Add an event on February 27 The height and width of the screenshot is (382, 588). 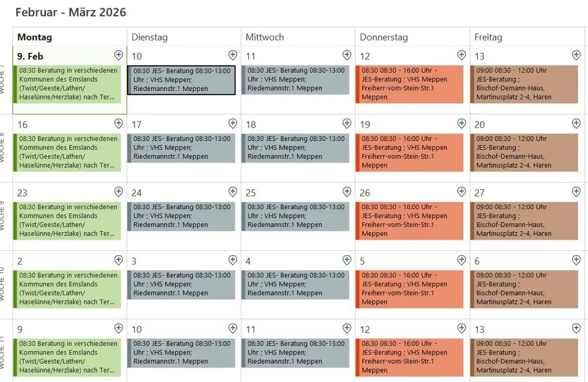tap(576, 192)
